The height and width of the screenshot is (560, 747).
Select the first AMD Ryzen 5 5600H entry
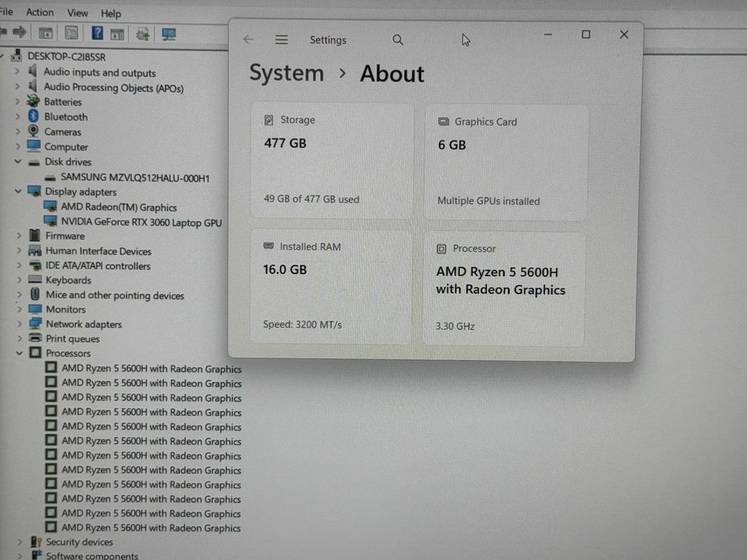click(x=151, y=369)
